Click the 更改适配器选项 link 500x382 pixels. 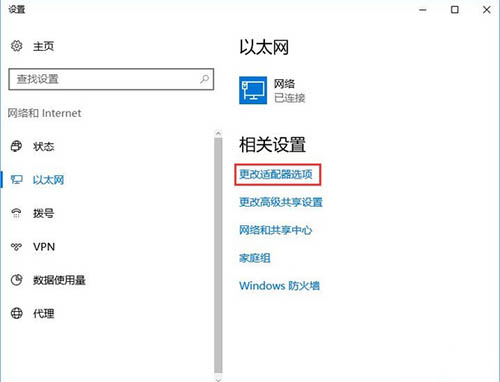coord(276,174)
